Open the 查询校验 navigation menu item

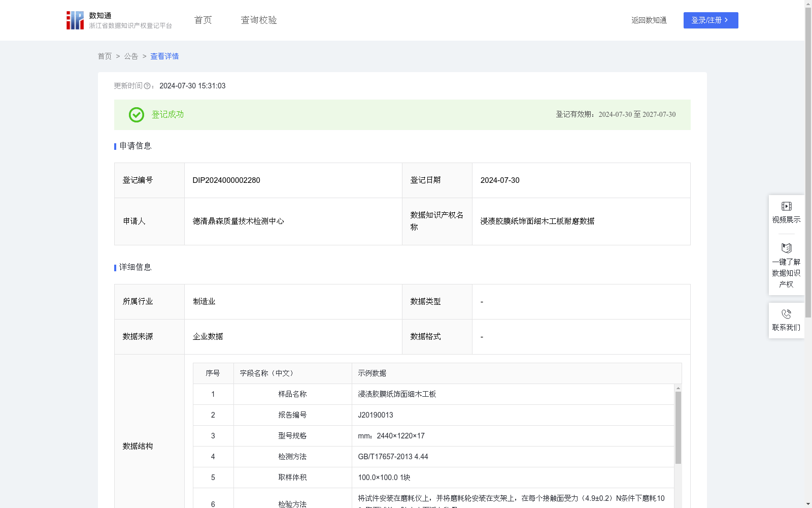[259, 20]
